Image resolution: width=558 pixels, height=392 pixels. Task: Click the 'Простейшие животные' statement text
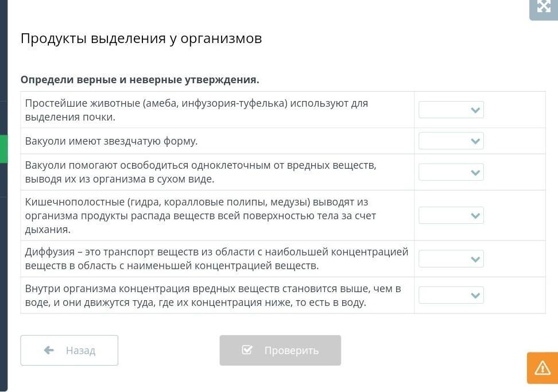pyautogui.click(x=196, y=110)
